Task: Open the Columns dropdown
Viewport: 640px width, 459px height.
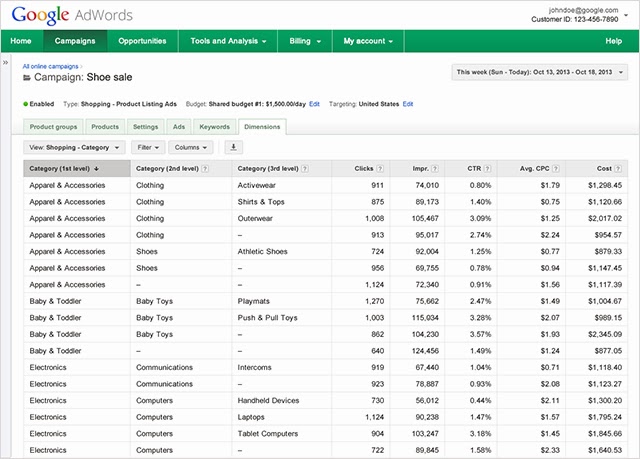Action: point(191,147)
